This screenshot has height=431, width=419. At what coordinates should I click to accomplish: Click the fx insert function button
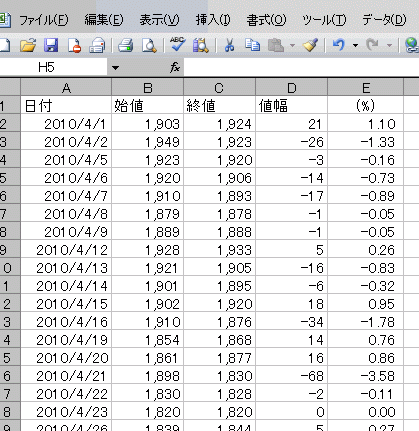pyautogui.click(x=175, y=68)
